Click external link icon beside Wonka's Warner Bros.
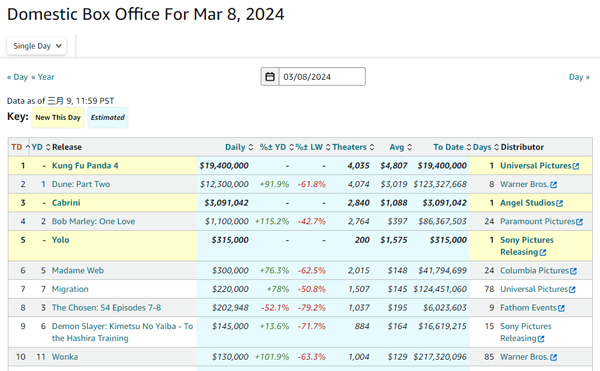This screenshot has width=600, height=371. click(553, 358)
